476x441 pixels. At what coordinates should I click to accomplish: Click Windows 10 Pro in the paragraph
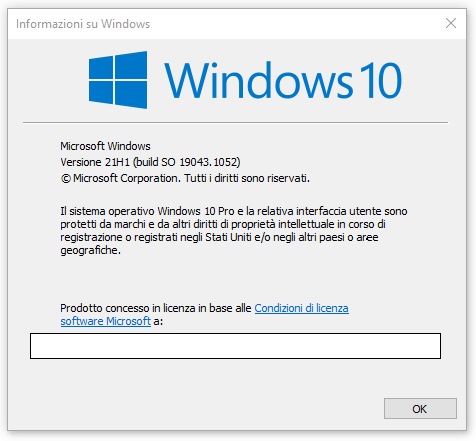pos(196,211)
